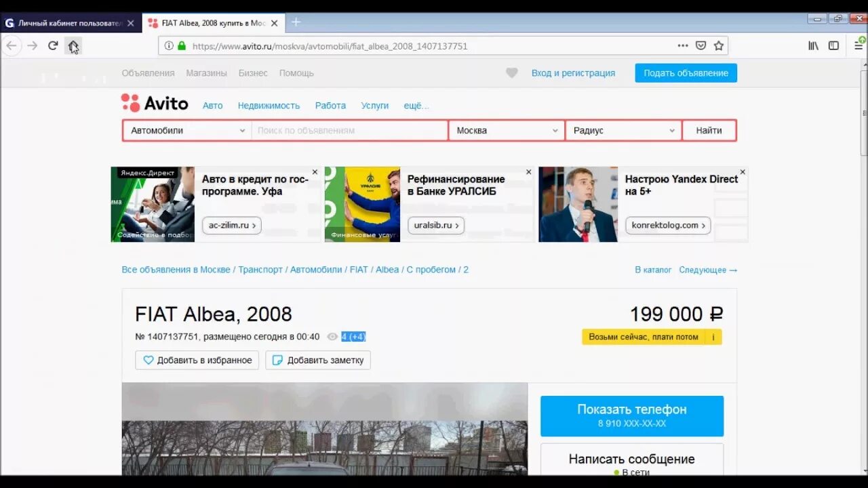Open FIAT breadcrumb link

(359, 270)
